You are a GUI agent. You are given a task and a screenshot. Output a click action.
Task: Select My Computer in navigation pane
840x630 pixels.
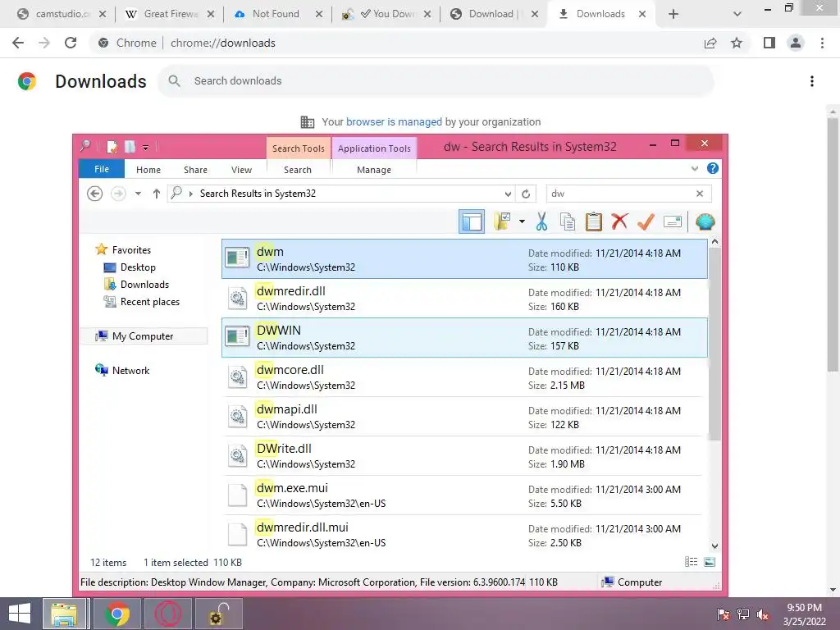[143, 336]
